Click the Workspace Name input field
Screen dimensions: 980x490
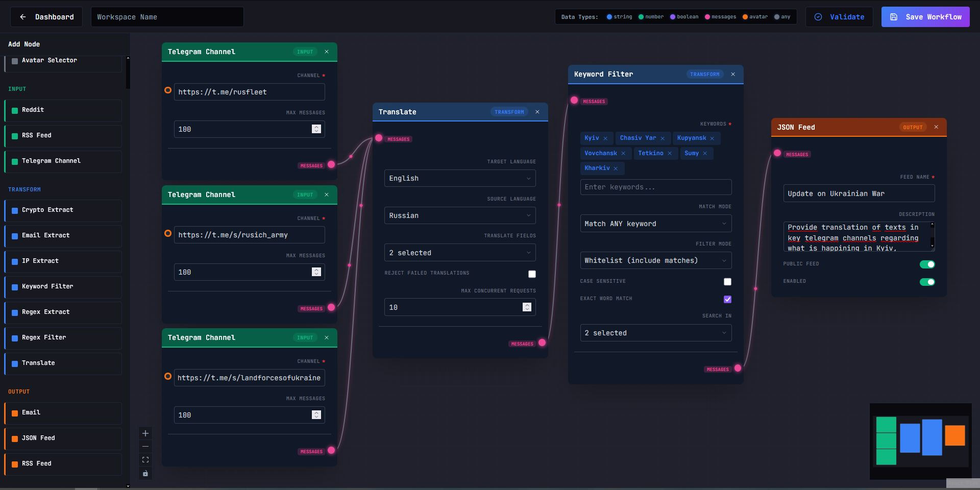click(167, 17)
